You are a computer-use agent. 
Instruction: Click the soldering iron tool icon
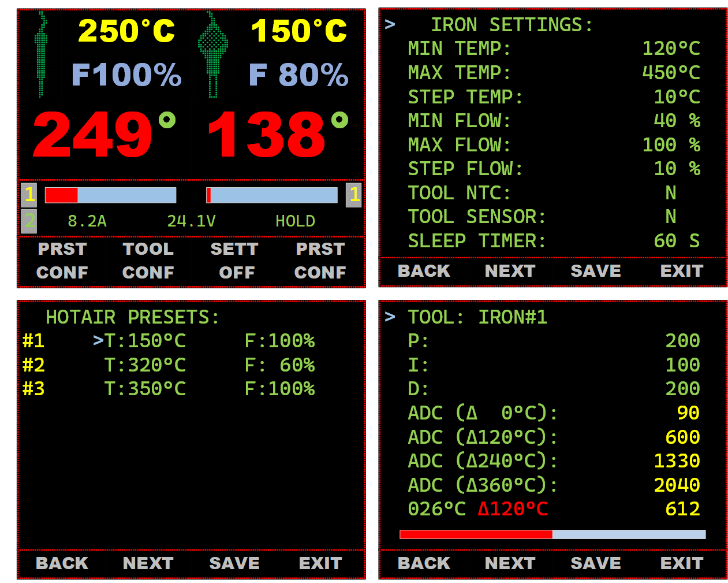coord(40,55)
